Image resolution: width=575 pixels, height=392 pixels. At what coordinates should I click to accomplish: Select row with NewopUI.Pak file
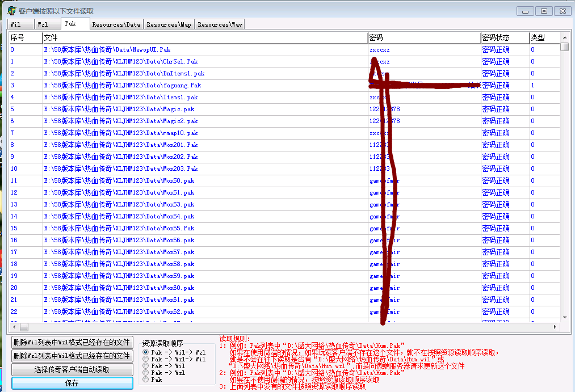[284, 49]
